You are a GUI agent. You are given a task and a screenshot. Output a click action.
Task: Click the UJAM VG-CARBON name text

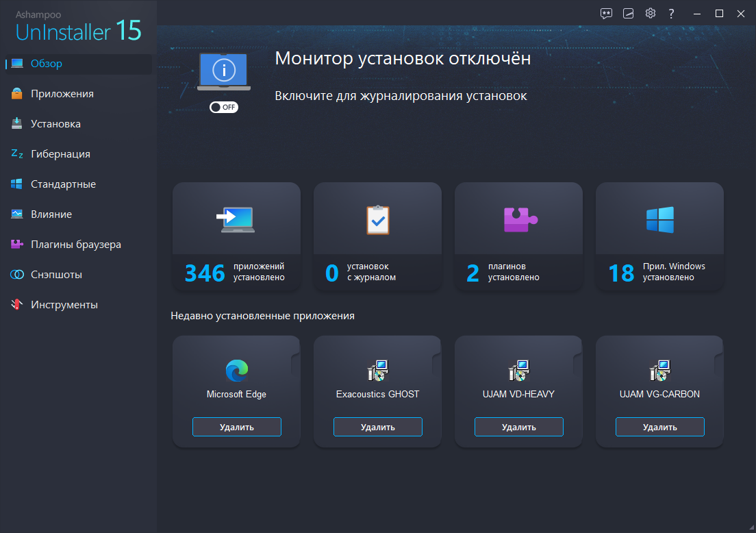click(x=659, y=394)
